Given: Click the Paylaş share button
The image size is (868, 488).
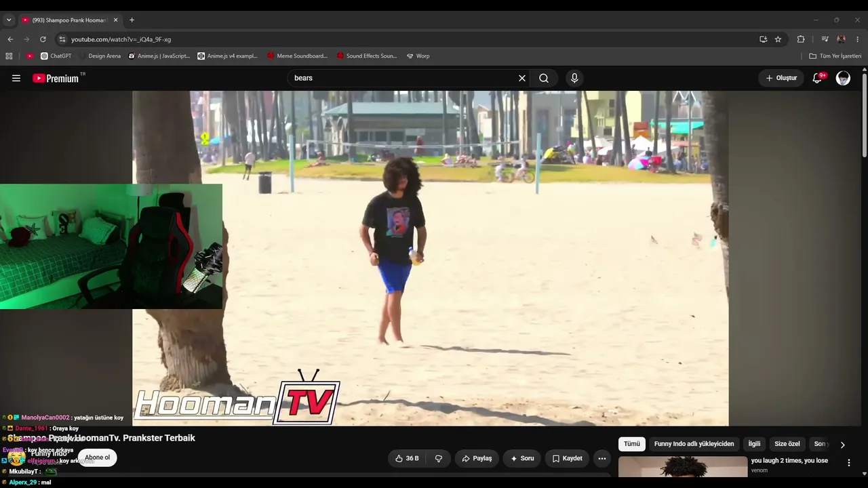Looking at the screenshot, I should 477,458.
